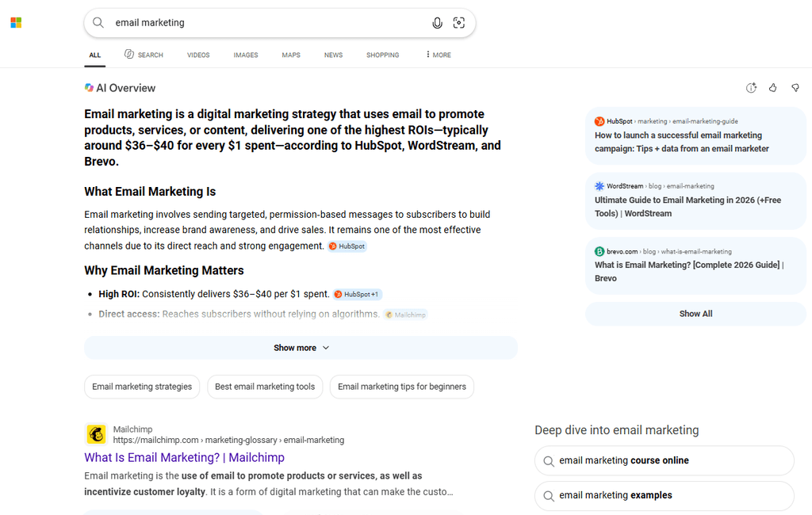812x515 pixels.
Task: Click the search magnifier icon in search box
Action: [98, 23]
